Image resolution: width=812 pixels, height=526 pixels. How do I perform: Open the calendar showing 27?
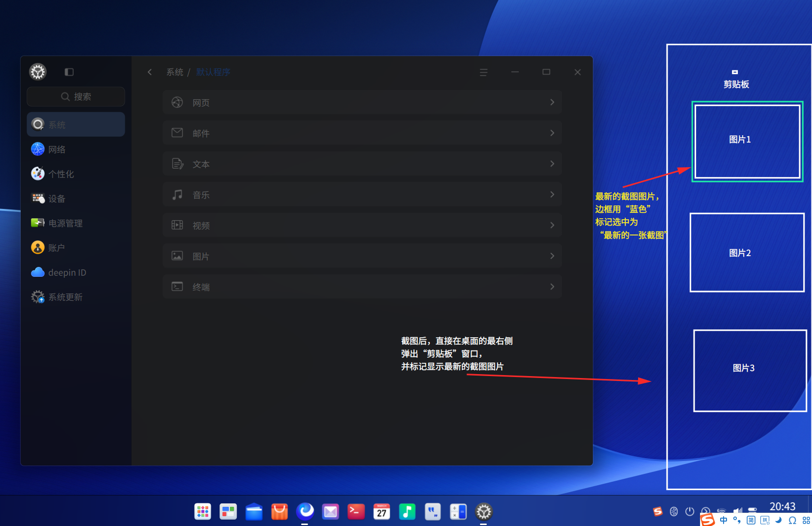[382, 512]
